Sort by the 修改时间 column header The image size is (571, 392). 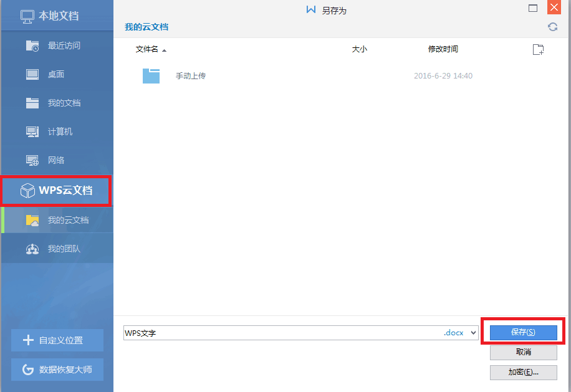click(x=443, y=49)
